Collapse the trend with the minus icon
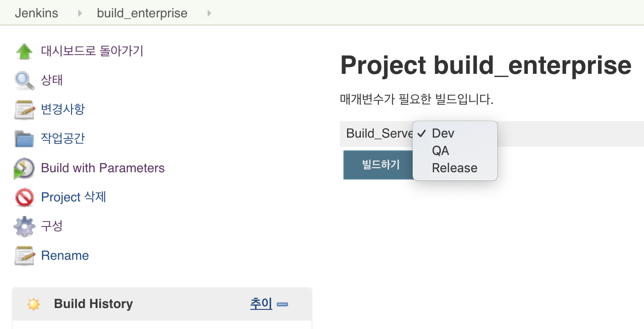The width and height of the screenshot is (644, 329). pos(282,304)
